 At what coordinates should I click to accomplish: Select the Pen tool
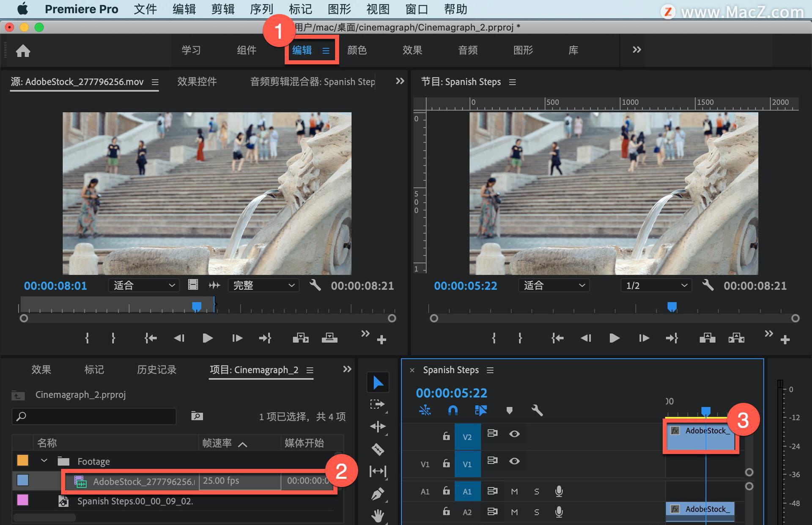tap(378, 494)
